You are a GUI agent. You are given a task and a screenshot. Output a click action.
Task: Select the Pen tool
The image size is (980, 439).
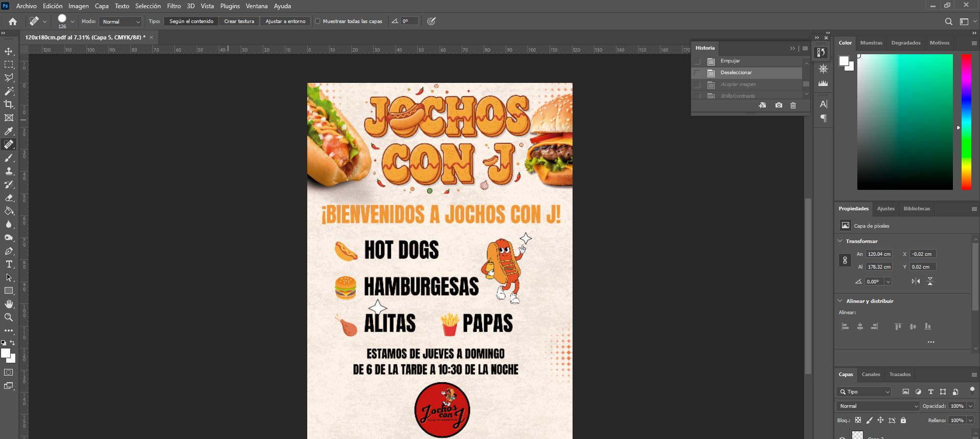tap(9, 251)
